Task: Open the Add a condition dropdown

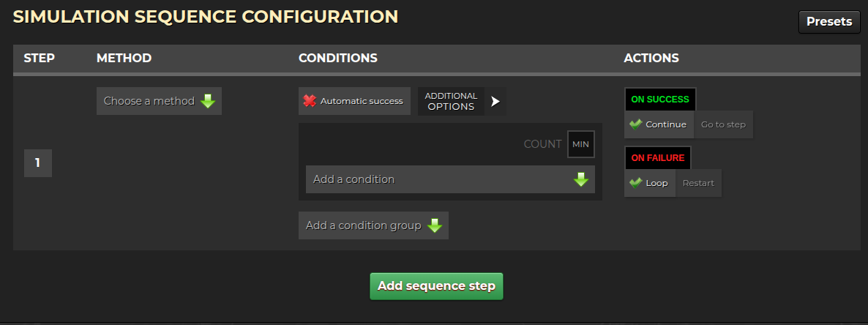Action: point(450,179)
